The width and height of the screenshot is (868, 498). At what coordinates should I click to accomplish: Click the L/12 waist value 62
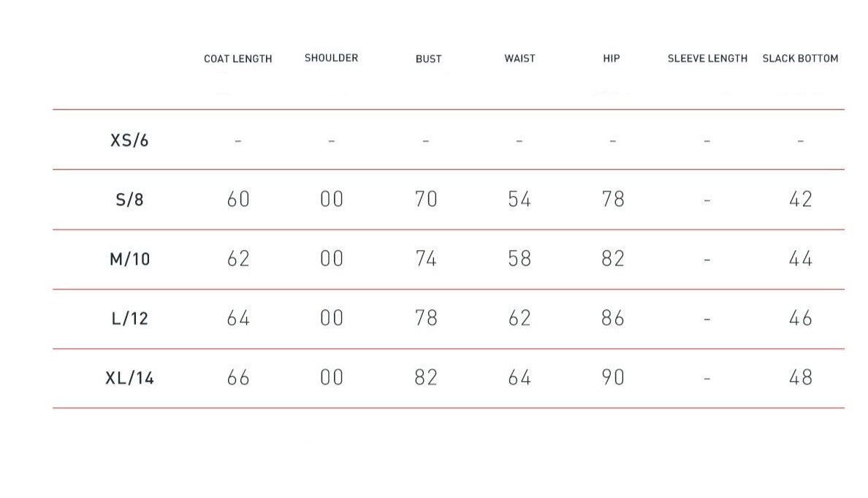(x=519, y=319)
